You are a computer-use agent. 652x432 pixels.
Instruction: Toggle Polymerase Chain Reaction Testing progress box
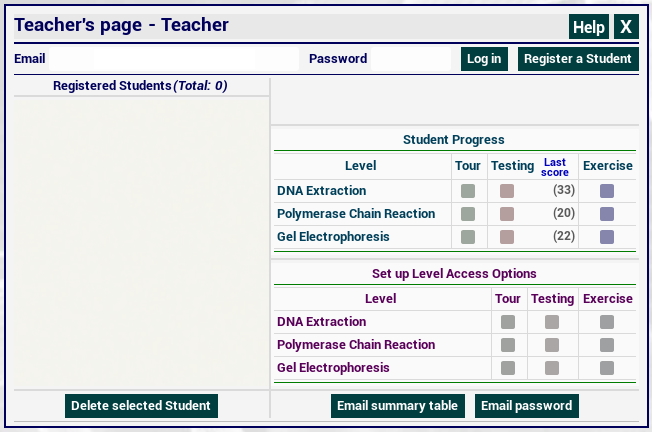pos(507,214)
